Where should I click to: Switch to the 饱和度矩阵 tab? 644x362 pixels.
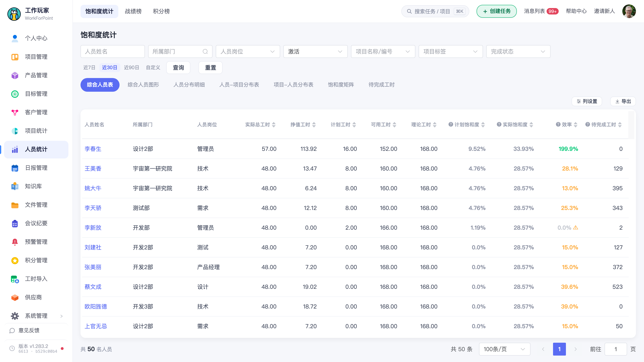coord(341,85)
